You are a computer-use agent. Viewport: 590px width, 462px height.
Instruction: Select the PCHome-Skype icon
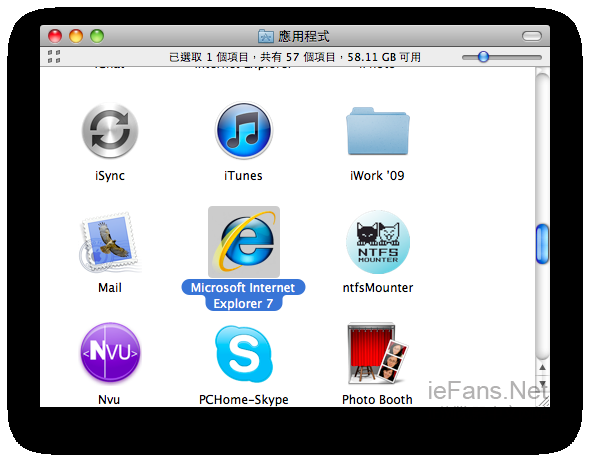pos(244,354)
